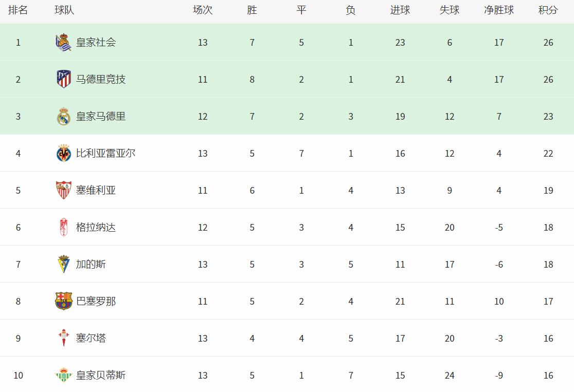Click the Granada club crest

64,228
